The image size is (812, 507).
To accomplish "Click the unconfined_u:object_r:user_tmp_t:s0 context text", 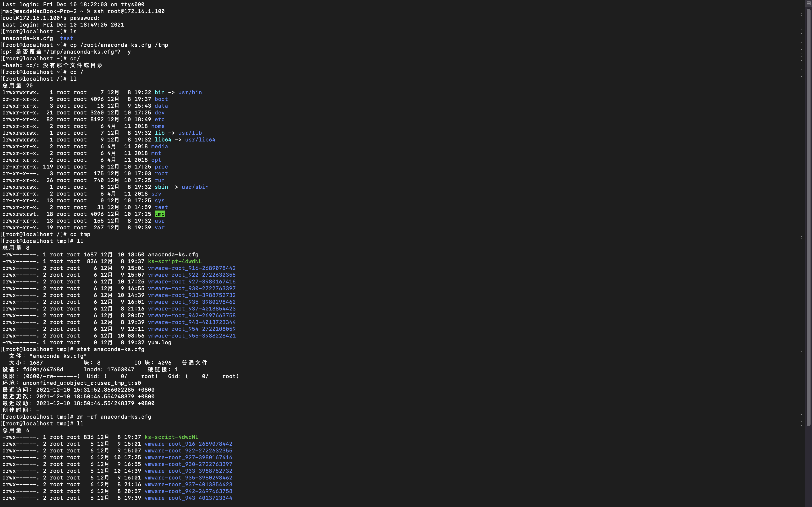I will [81, 383].
